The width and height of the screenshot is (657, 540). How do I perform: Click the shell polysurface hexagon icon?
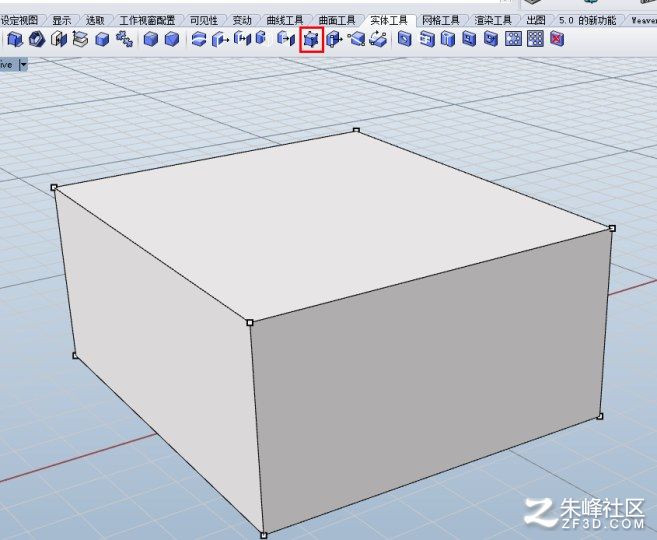point(37,39)
